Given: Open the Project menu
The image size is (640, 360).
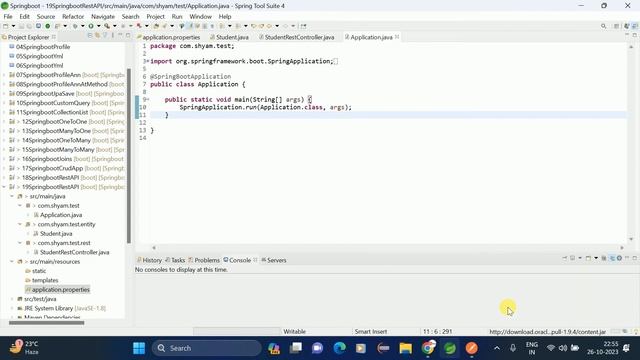Looking at the screenshot, I should click(156, 16).
